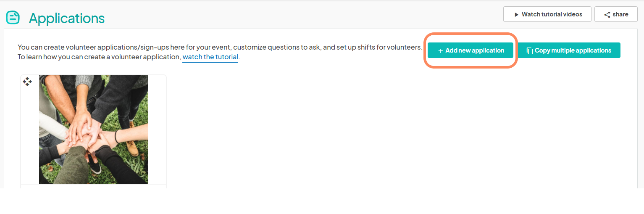Follow the 'watch the tutorial' link
The image size is (644, 214).
(x=210, y=57)
